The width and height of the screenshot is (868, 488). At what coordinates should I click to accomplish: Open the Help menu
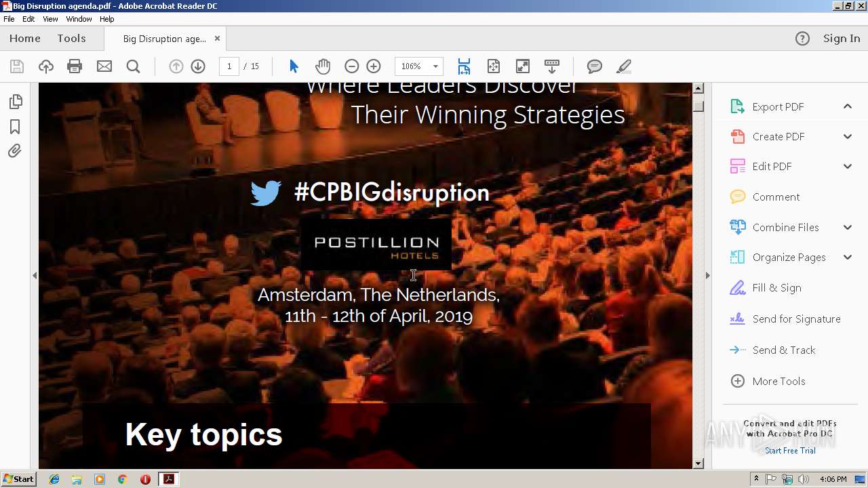click(x=107, y=19)
